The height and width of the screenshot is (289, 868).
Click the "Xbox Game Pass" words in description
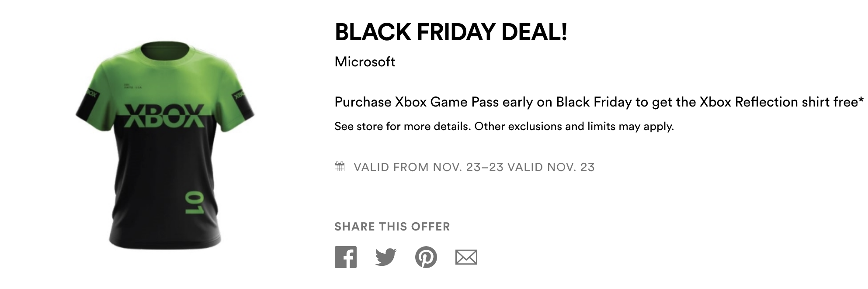tap(447, 102)
